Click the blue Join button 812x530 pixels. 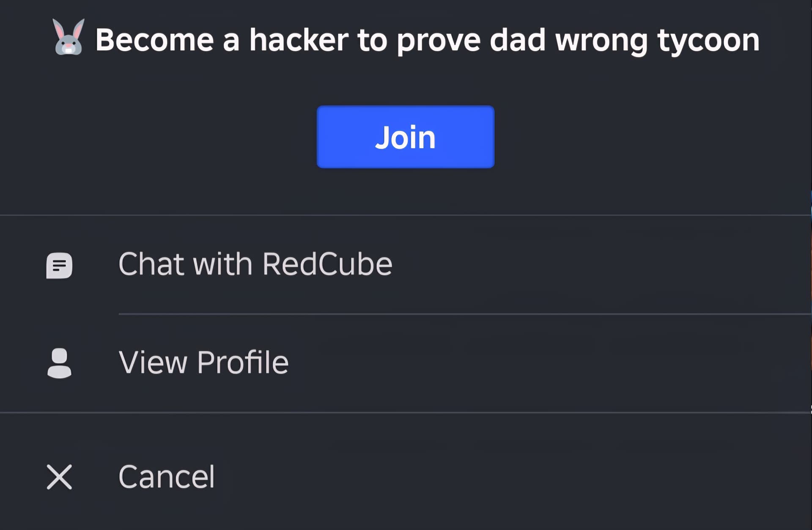406,137
